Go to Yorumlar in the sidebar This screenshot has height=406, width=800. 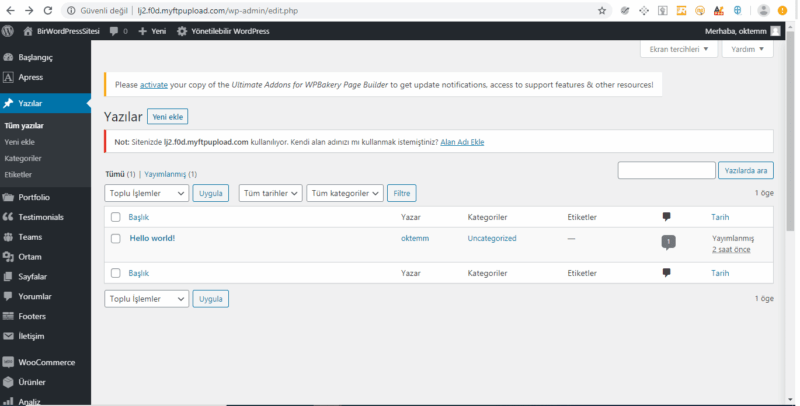(35, 296)
